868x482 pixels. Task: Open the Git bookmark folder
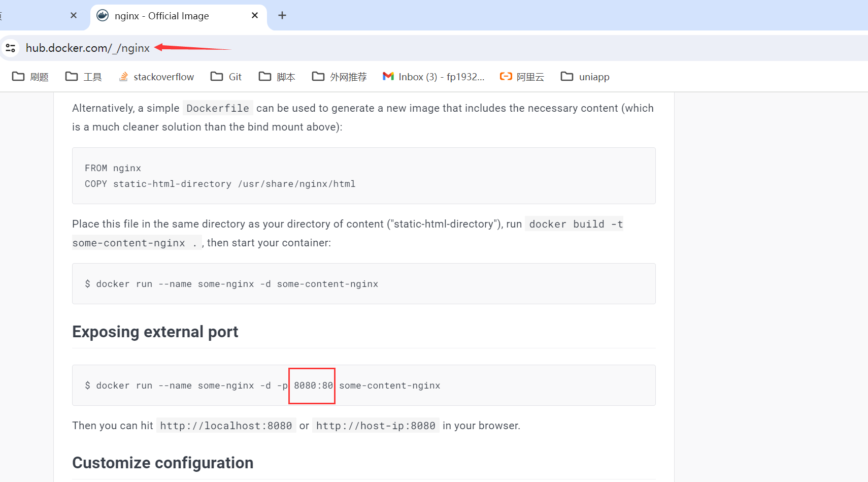click(226, 77)
